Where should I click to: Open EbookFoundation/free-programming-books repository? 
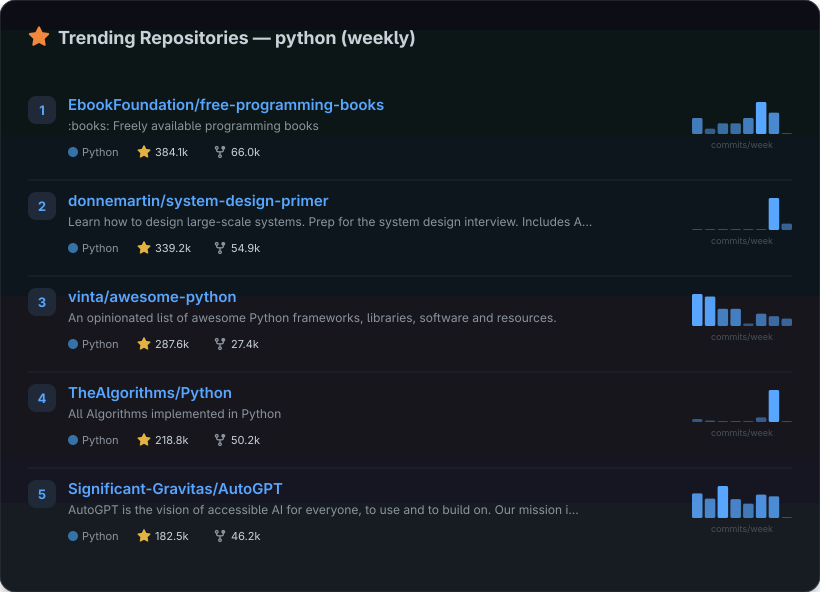point(225,105)
